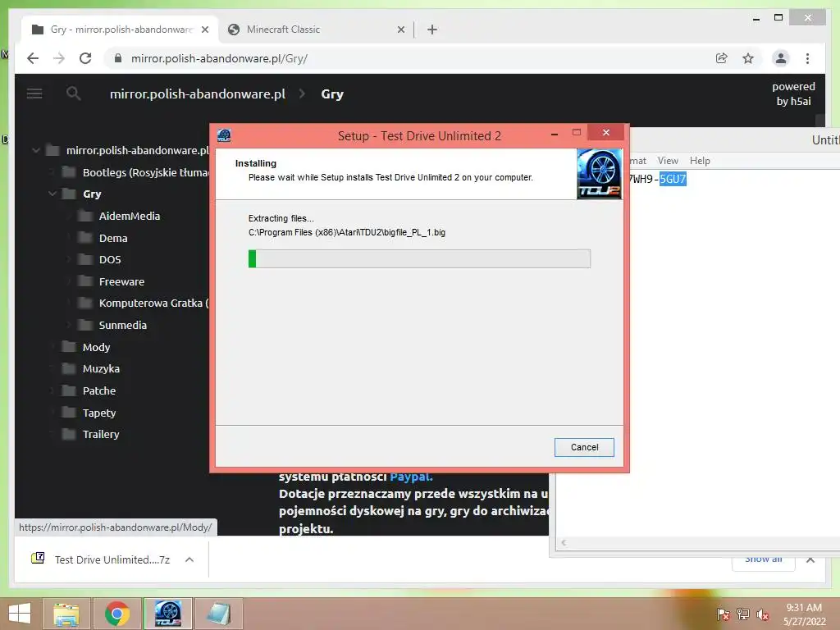Open View menu in Notepad
Viewport: 840px width, 630px height.
tap(668, 161)
